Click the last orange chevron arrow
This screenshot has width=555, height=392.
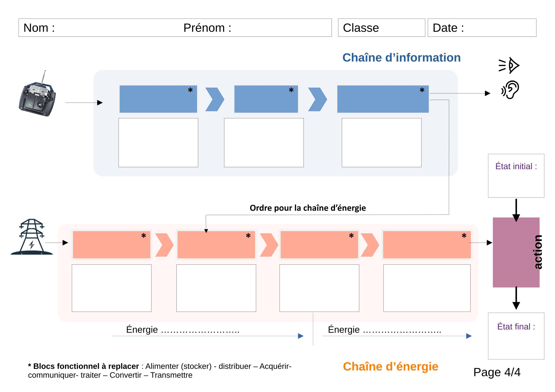tap(370, 245)
